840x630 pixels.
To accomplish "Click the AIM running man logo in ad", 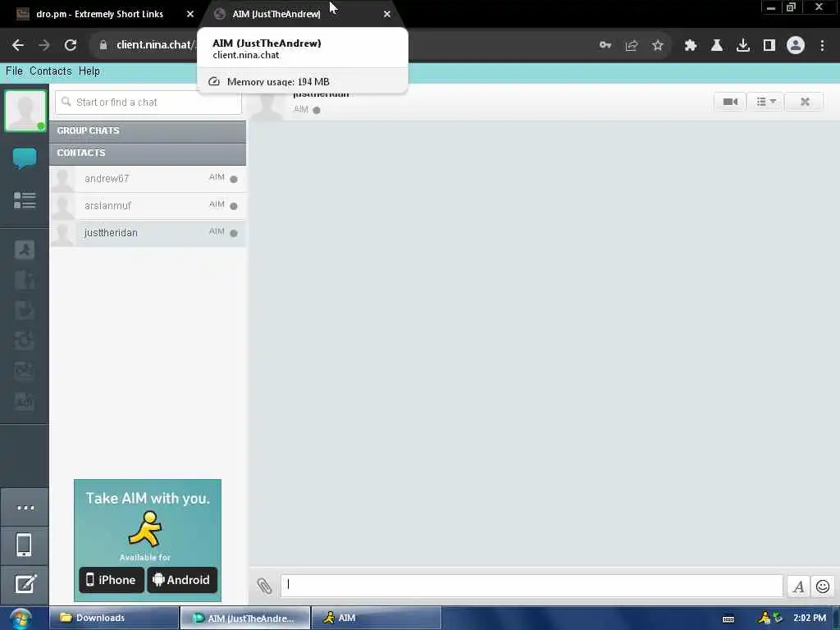I will 145,529.
